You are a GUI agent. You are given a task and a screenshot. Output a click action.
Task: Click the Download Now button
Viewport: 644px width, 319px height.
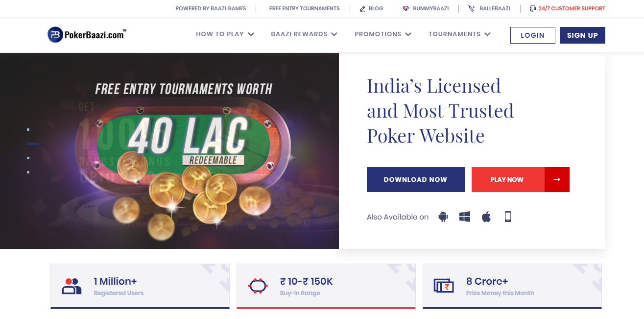click(x=415, y=179)
